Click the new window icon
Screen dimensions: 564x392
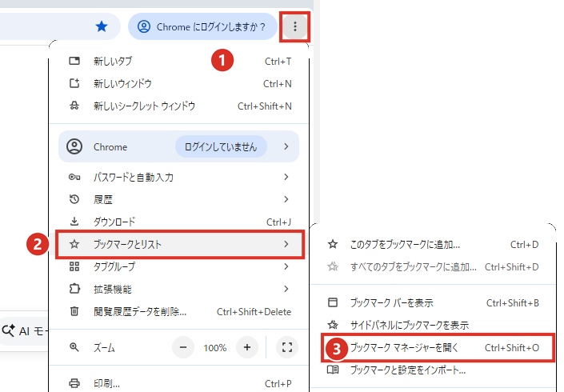coord(74,83)
